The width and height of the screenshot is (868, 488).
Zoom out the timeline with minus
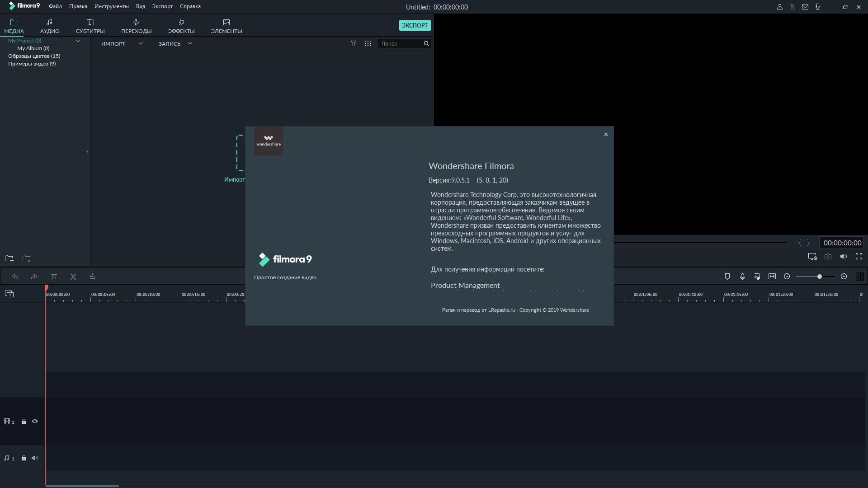coord(787,277)
